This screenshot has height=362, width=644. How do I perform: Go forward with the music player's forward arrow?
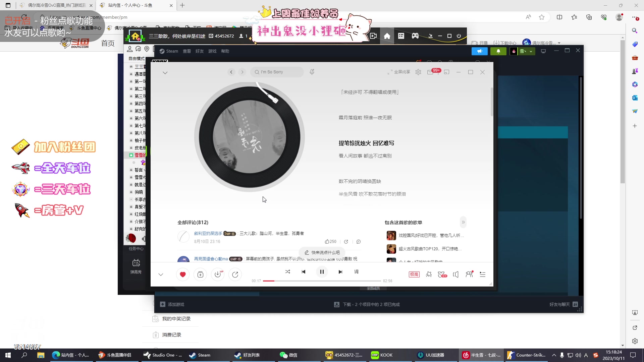[242, 72]
